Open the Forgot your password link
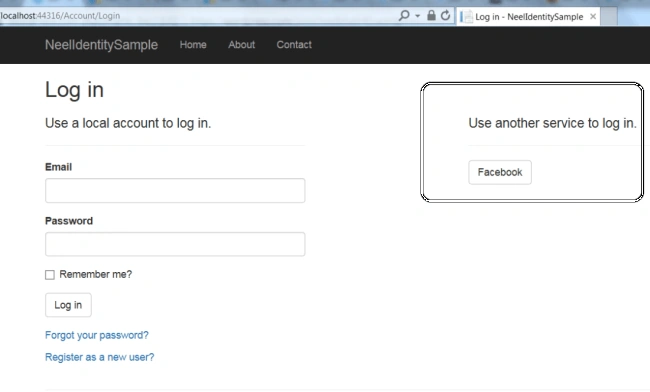This screenshot has width=650, height=392. pos(97,335)
